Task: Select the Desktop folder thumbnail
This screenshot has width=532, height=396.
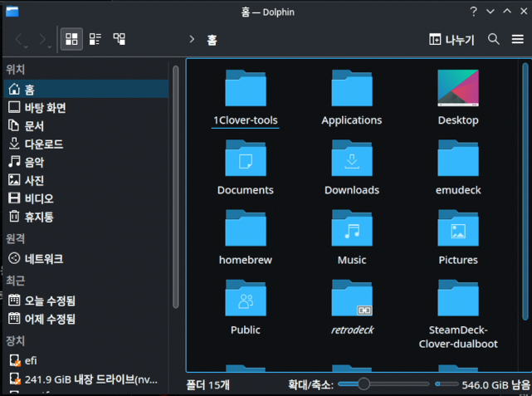Action: (458, 88)
